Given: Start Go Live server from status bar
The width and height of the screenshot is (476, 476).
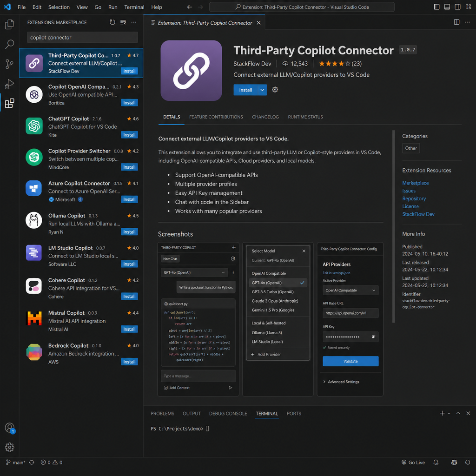Looking at the screenshot, I should point(413,463).
